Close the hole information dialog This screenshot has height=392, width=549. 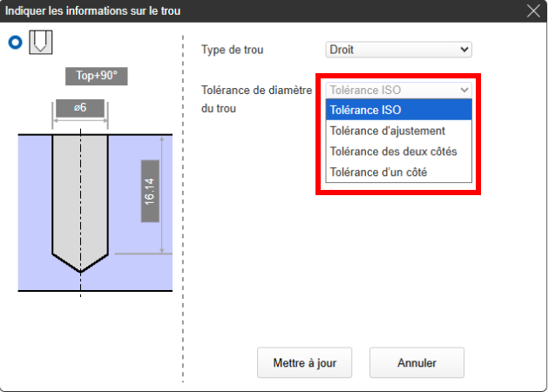534,10
